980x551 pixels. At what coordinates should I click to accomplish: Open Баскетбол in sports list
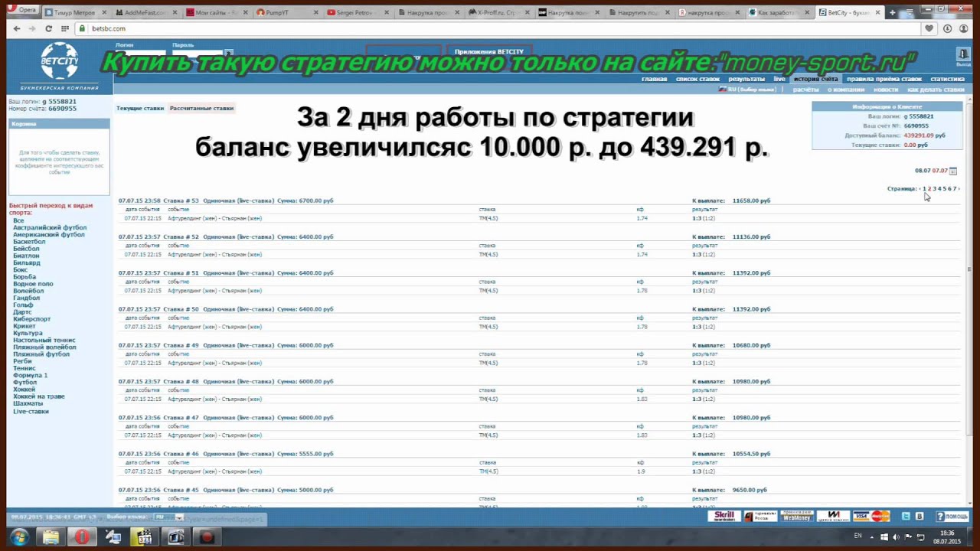(x=29, y=242)
